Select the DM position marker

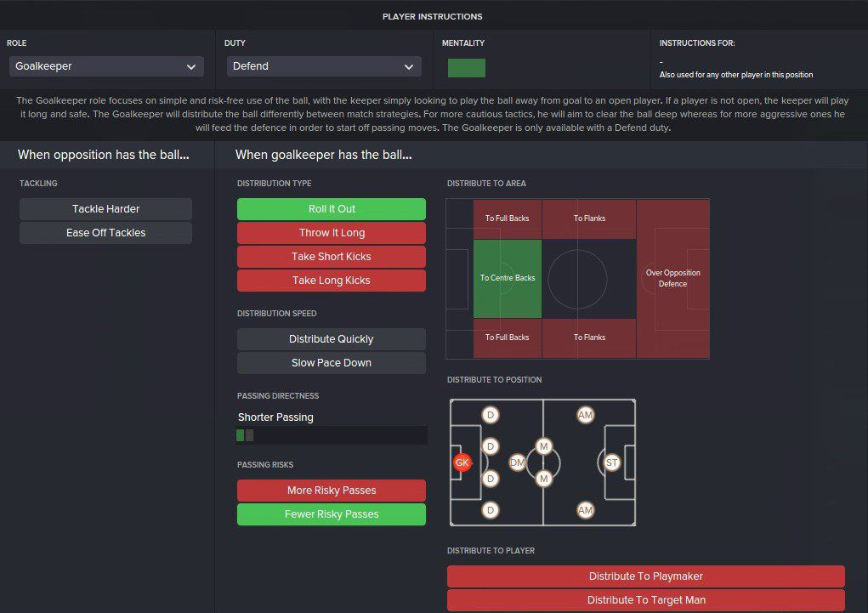pyautogui.click(x=517, y=463)
